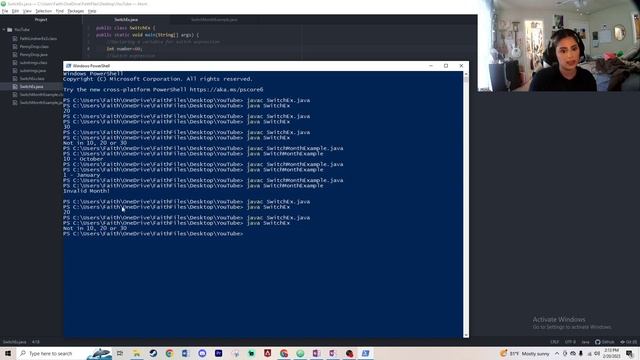Minimize the Windows PowerShell window
This screenshot has height=360, width=640.
431,66
